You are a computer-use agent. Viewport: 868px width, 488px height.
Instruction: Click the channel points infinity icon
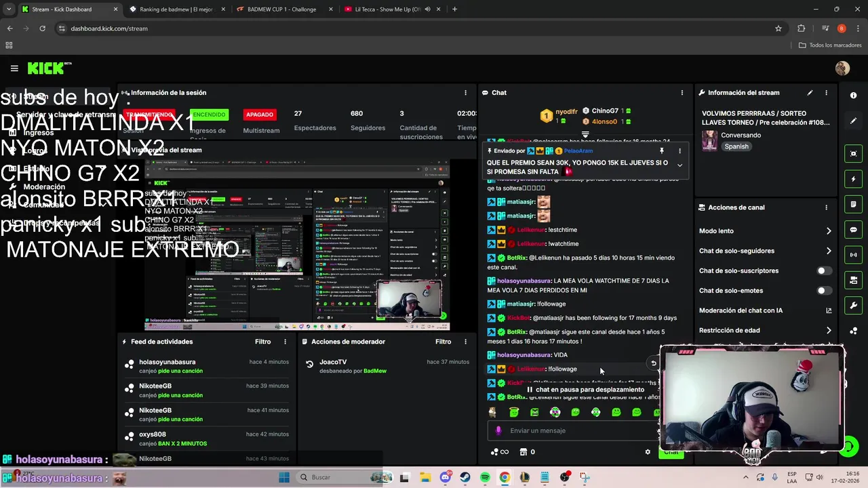pos(499,452)
